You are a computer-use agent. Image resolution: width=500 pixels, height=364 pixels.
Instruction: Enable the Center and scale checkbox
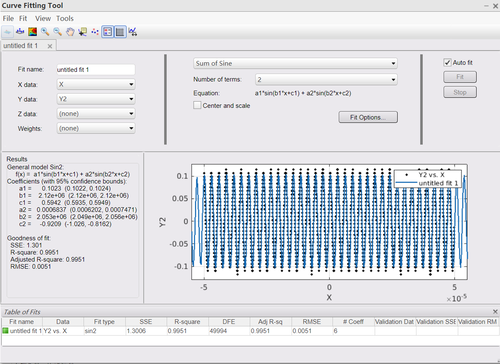coord(197,105)
